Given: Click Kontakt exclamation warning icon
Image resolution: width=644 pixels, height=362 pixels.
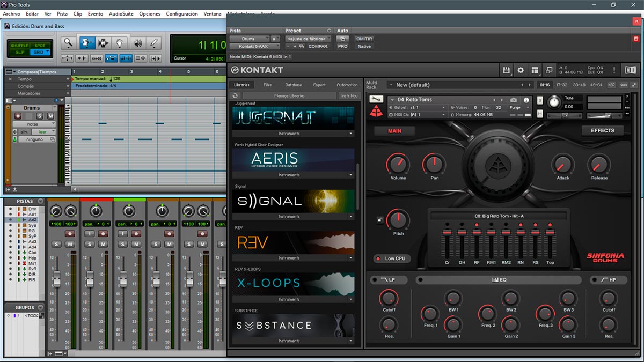Looking at the screenshot, I should click(613, 70).
